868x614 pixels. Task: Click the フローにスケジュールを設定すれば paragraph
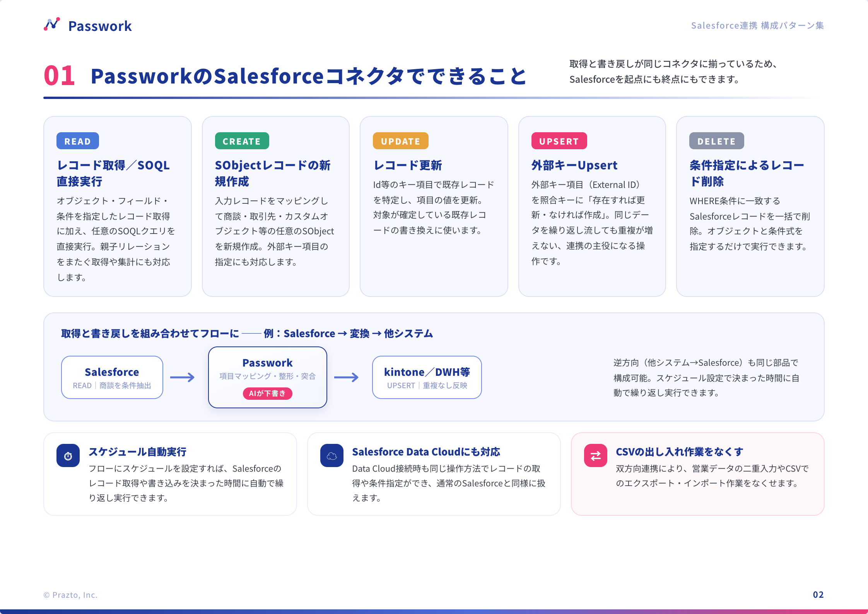pos(186,483)
